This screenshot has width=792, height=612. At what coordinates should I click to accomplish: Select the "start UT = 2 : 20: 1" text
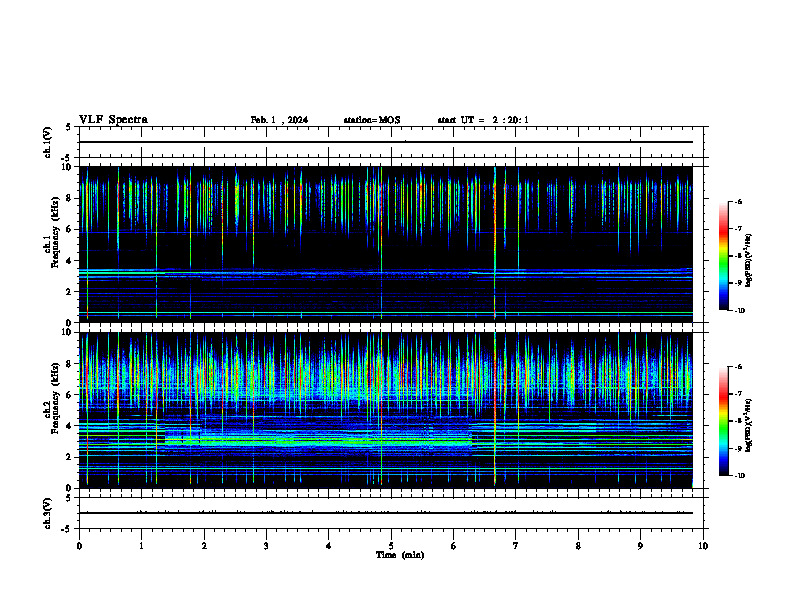tap(483, 120)
